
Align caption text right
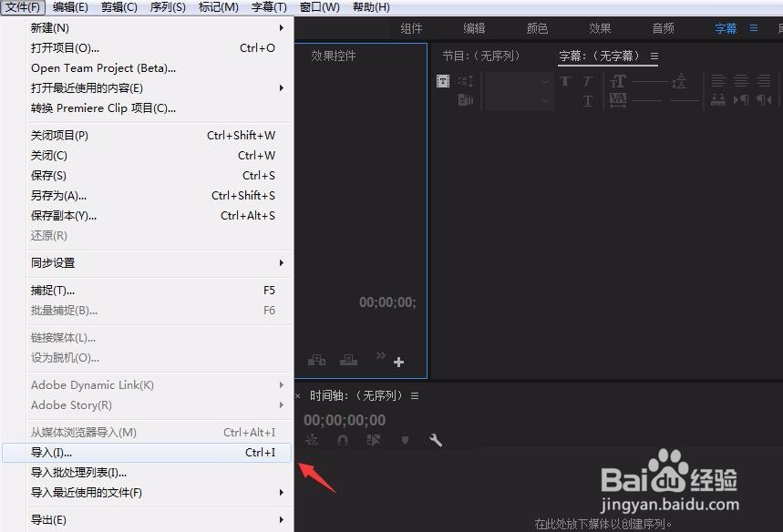[x=764, y=80]
